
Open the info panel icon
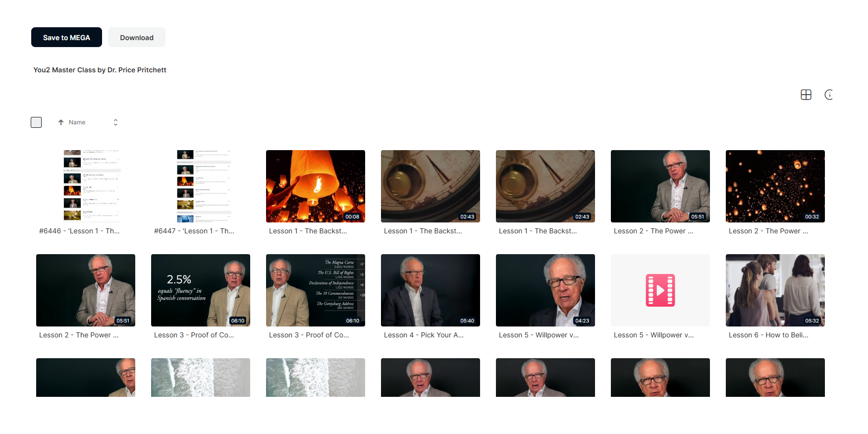(829, 95)
